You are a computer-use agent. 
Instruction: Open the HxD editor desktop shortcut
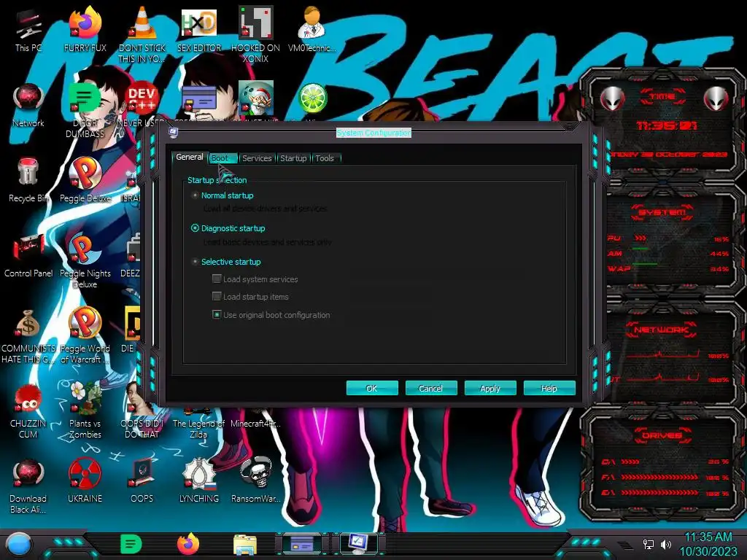pos(199,31)
